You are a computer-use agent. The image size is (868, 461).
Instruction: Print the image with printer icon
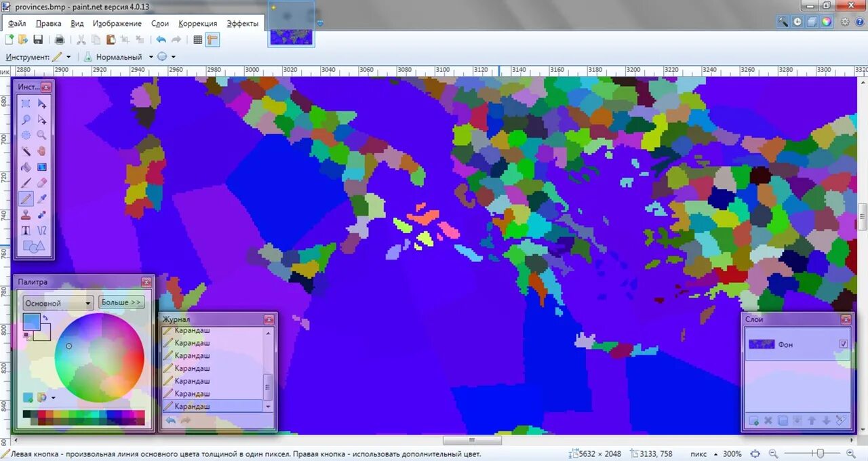click(x=59, y=40)
